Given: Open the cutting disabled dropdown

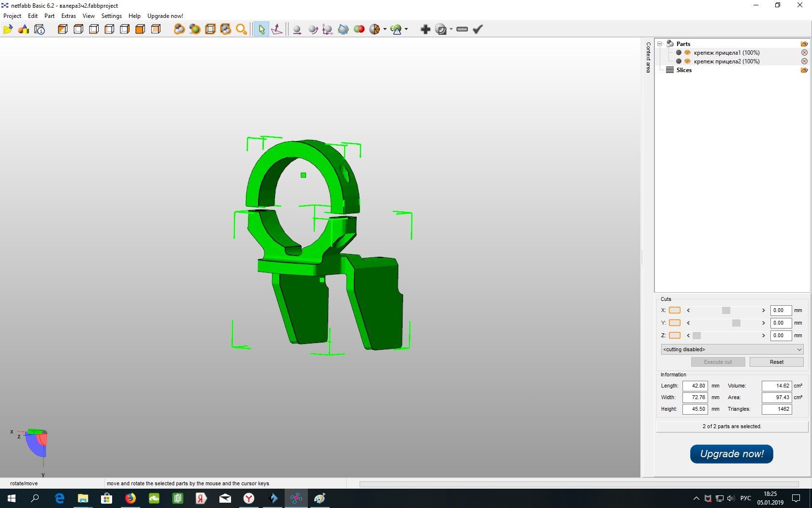Looking at the screenshot, I should coord(732,349).
